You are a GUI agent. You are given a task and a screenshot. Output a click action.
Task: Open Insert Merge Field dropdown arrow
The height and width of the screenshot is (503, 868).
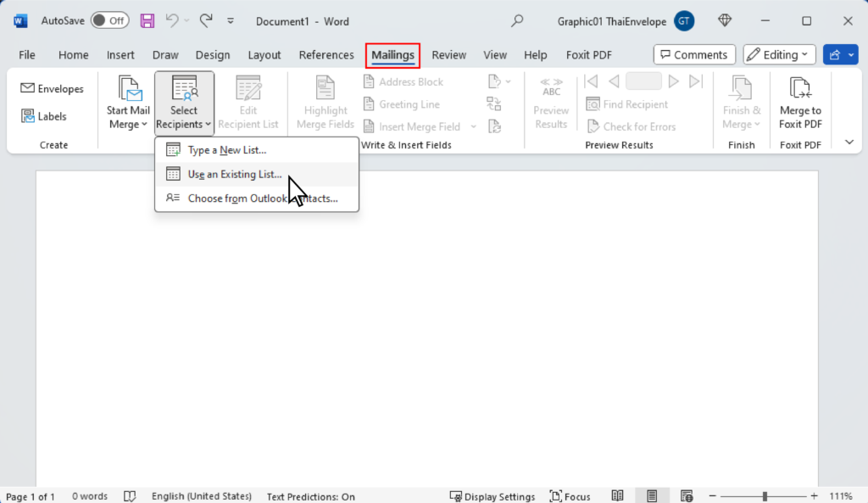point(473,127)
